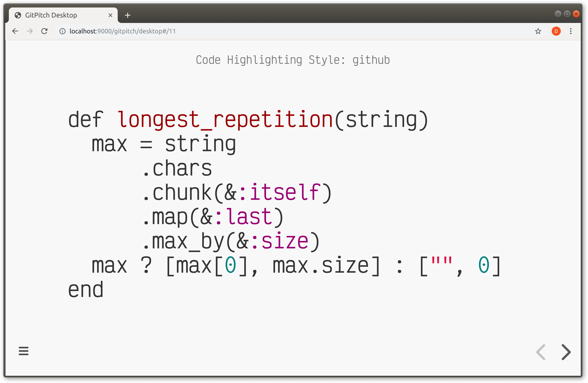The image size is (588, 383).
Task: Click the slide title 'Code Highlighting Style: github'
Action: pyautogui.click(x=293, y=60)
